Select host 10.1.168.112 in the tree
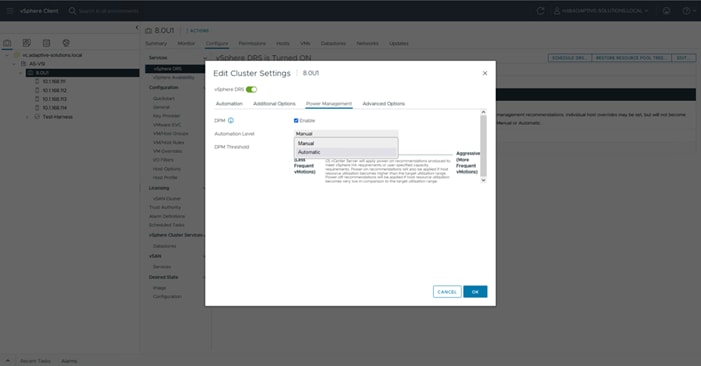The height and width of the screenshot is (366, 701). click(54, 90)
